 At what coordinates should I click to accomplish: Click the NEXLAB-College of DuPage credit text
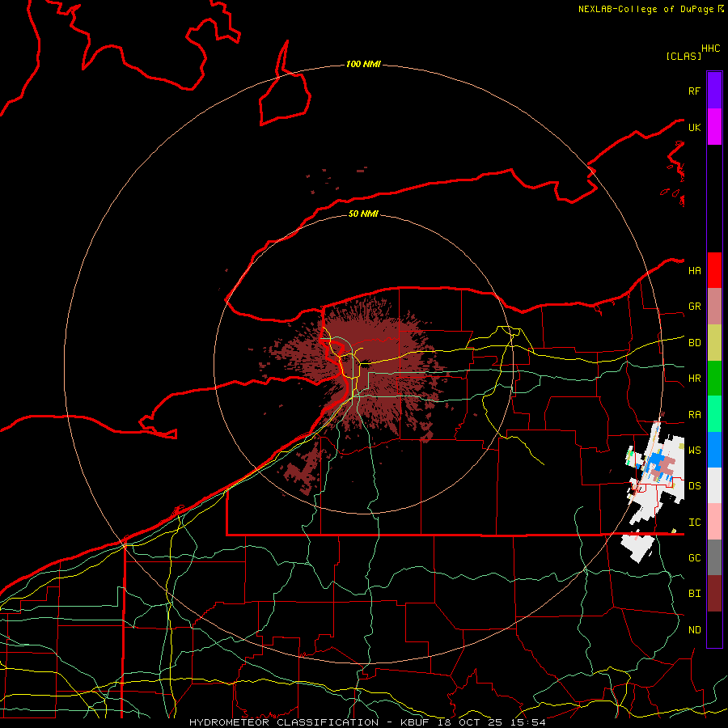click(645, 9)
